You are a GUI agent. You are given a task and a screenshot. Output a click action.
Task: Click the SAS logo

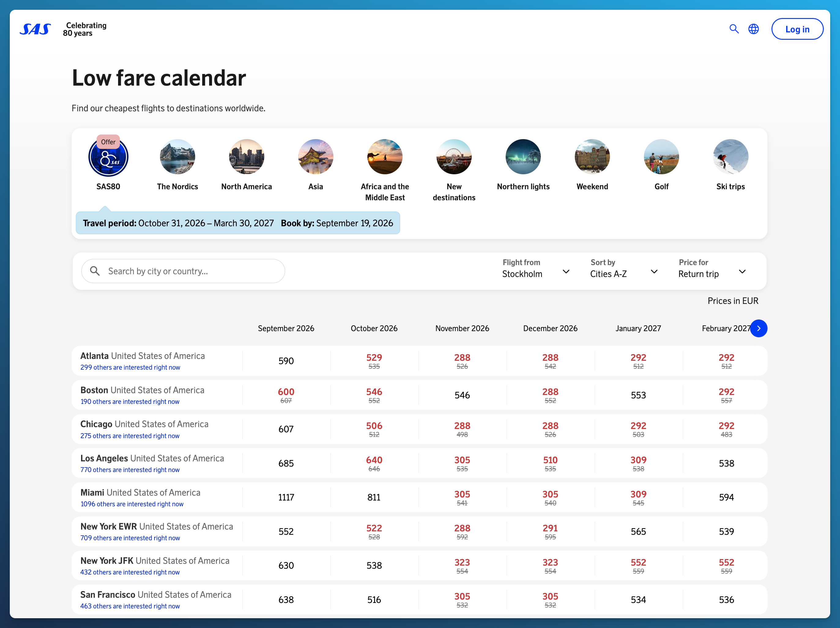coord(35,29)
